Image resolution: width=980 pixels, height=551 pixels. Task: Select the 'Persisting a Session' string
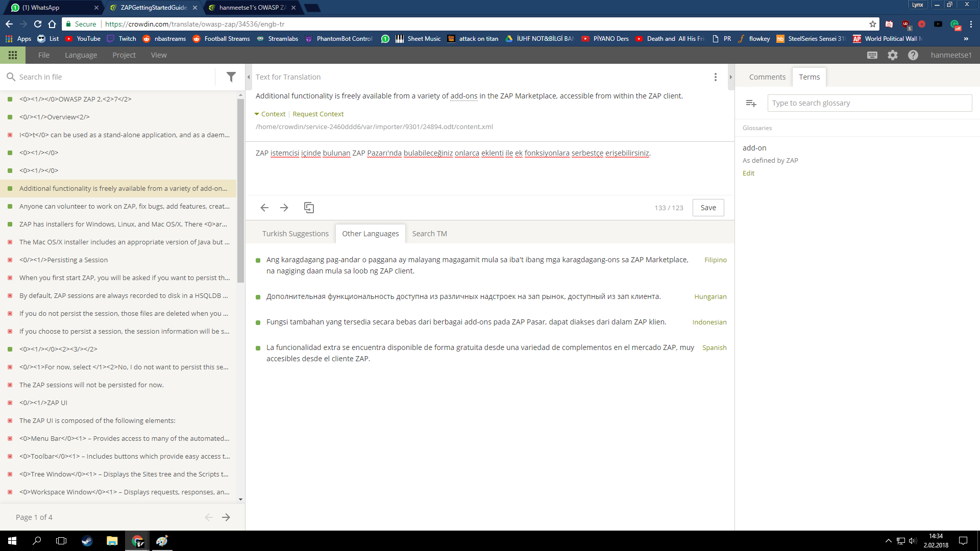[x=118, y=260]
